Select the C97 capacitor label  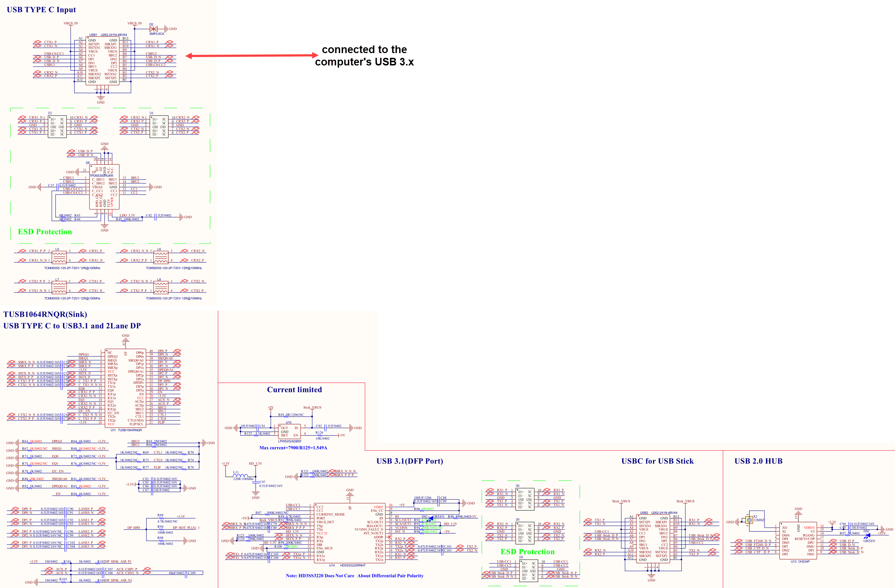(x=262, y=482)
